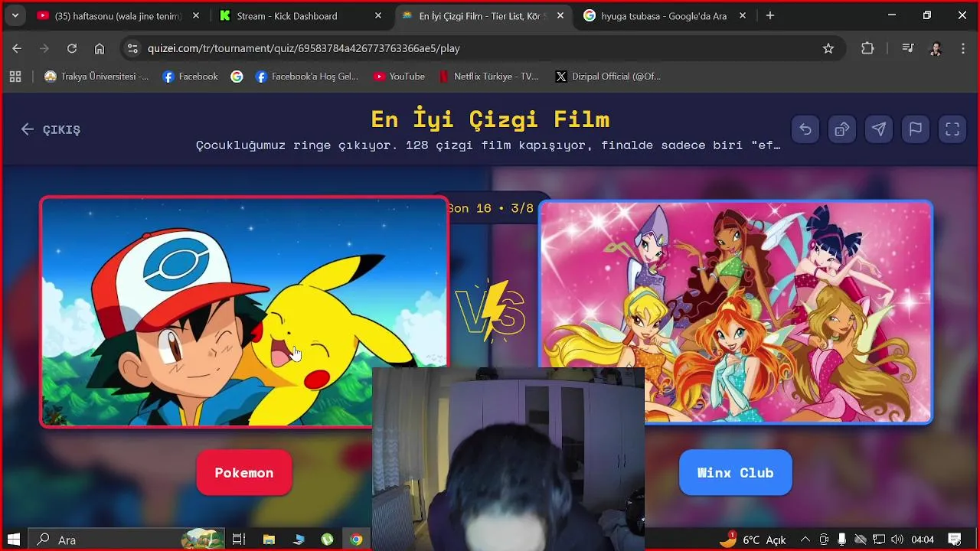980x551 pixels.
Task: Bookmark this page with the star icon
Action: (828, 48)
